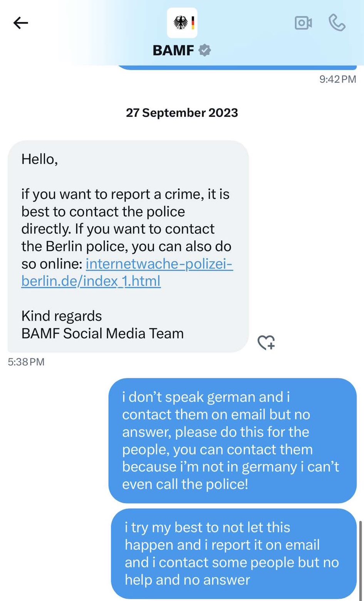Click the conversation scrollbar on right edge
Viewport: 364px width, 601px height.
361,559
